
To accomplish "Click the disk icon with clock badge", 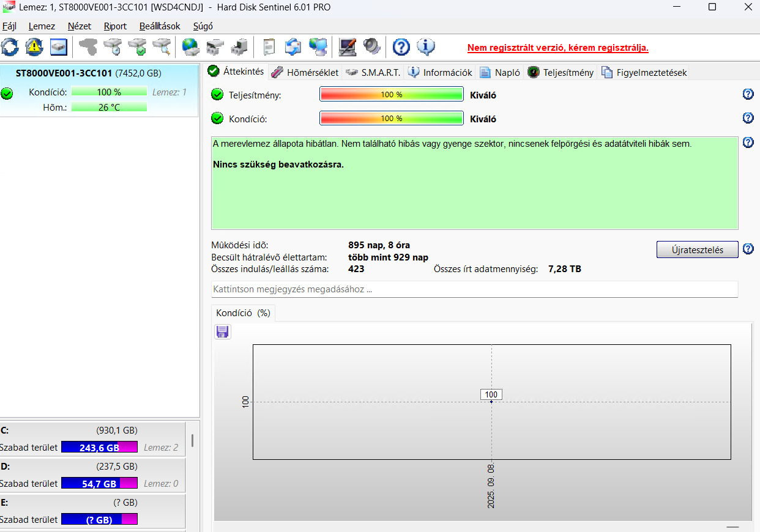I will click(x=113, y=46).
